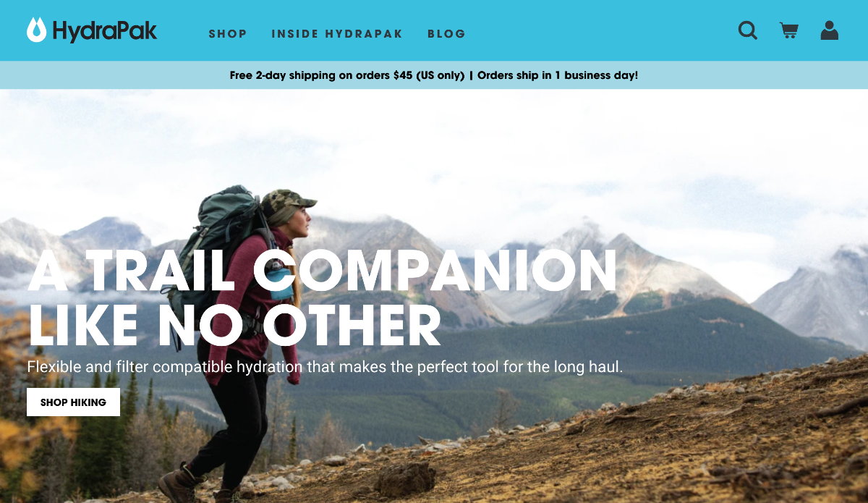Screen dimensions: 868x503
Task: Click the HydraPak water droplet logo
Action: [37, 30]
